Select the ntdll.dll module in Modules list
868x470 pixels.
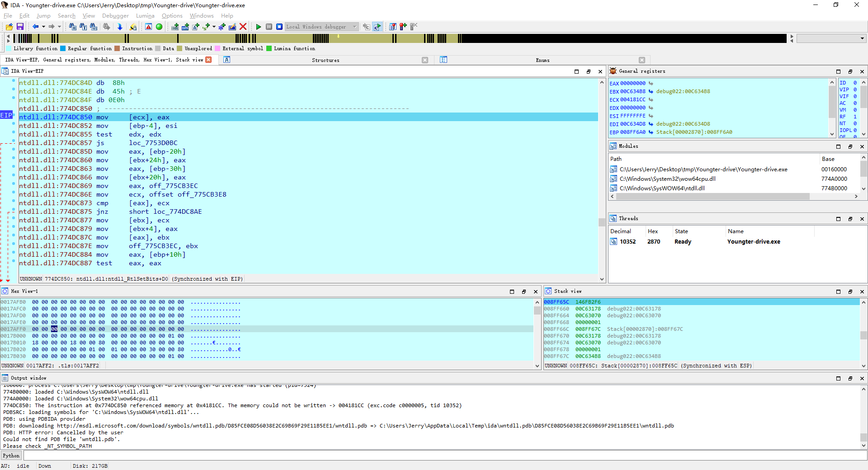735,188
